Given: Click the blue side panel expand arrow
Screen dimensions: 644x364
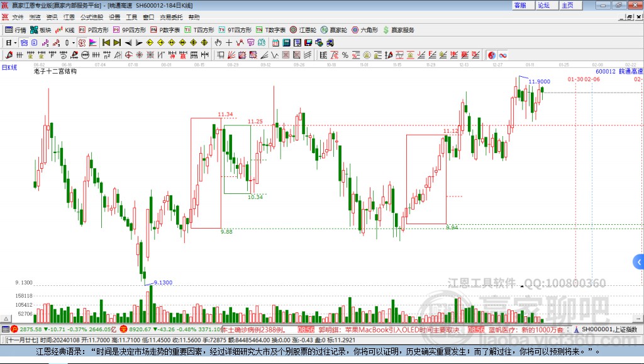Looking at the screenshot, I should 639,262.
